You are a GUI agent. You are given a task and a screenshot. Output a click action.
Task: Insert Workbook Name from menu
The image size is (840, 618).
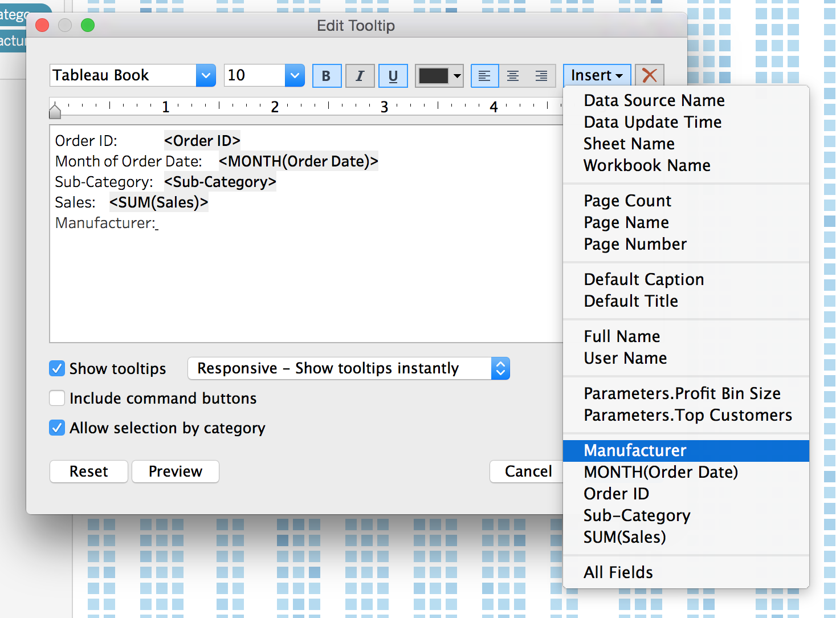point(686,165)
